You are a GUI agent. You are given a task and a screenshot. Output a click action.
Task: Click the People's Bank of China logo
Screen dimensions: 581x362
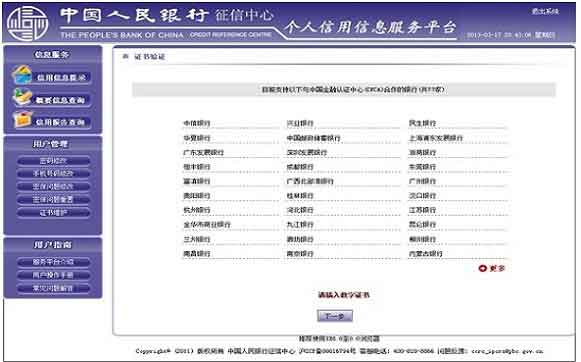point(28,23)
